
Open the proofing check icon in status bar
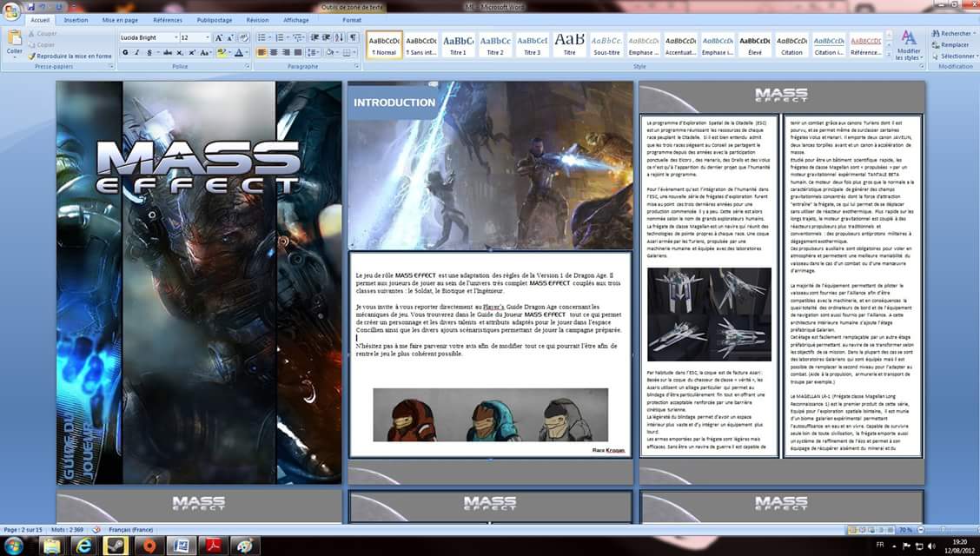pyautogui.click(x=97, y=530)
